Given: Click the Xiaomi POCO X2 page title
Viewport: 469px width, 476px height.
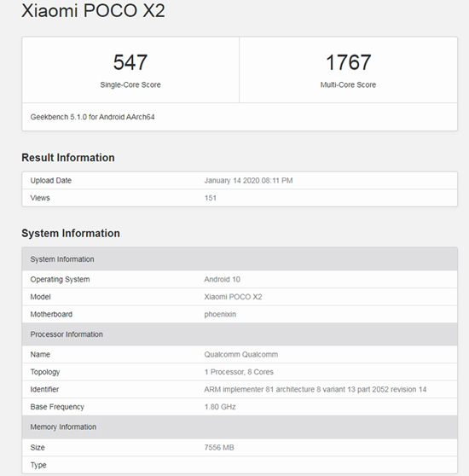Looking at the screenshot, I should (93, 10).
